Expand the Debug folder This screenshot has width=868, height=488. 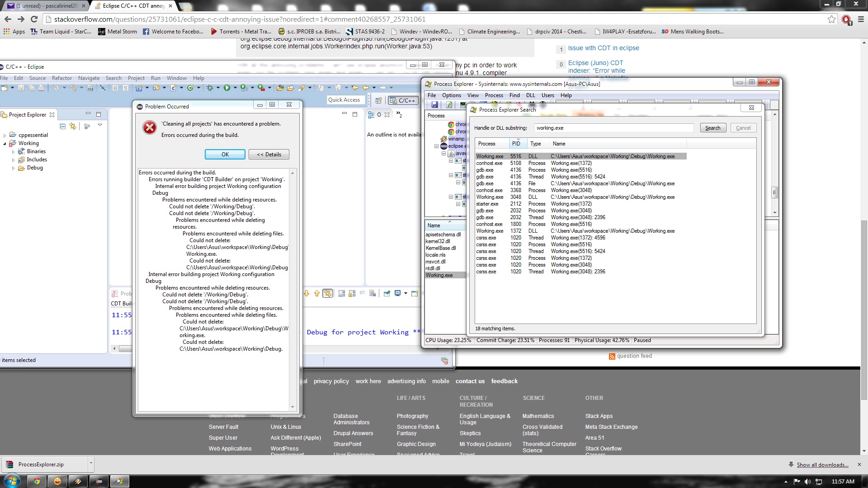point(13,168)
